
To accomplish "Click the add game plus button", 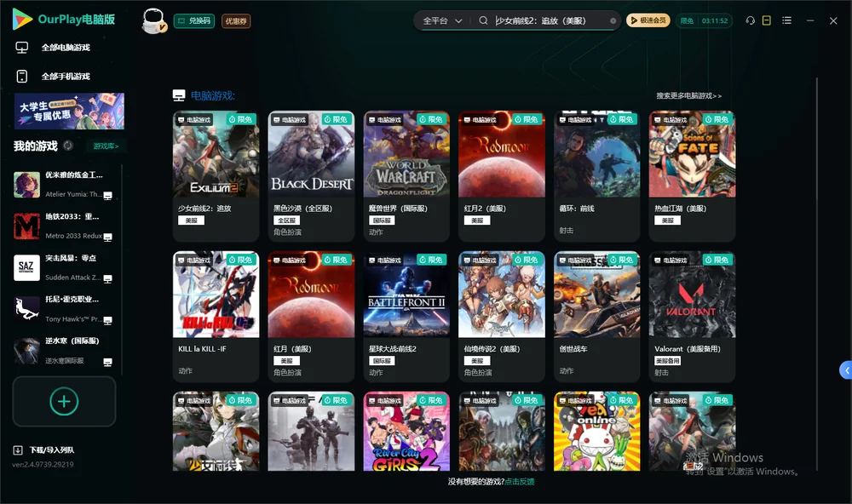I will coord(64,401).
